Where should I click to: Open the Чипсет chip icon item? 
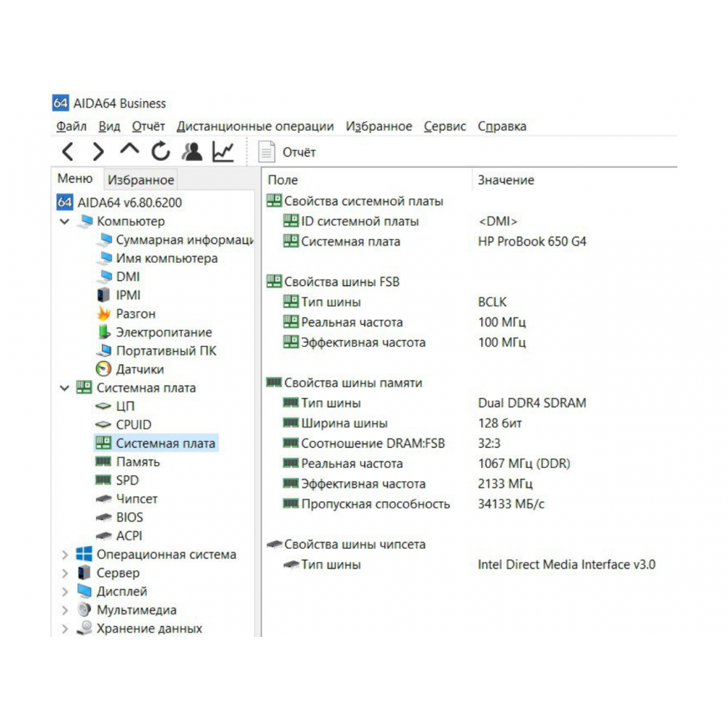coord(103,499)
